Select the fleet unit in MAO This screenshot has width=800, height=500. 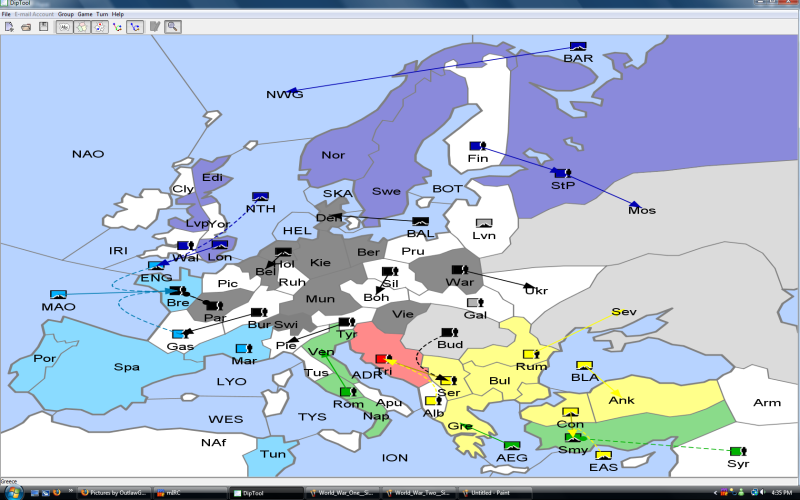(x=59, y=295)
